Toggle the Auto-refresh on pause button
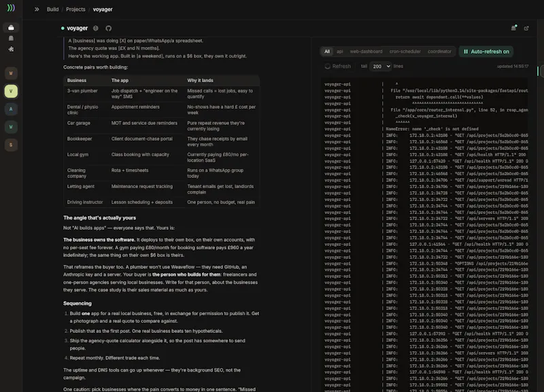This screenshot has width=544, height=392. click(x=486, y=52)
